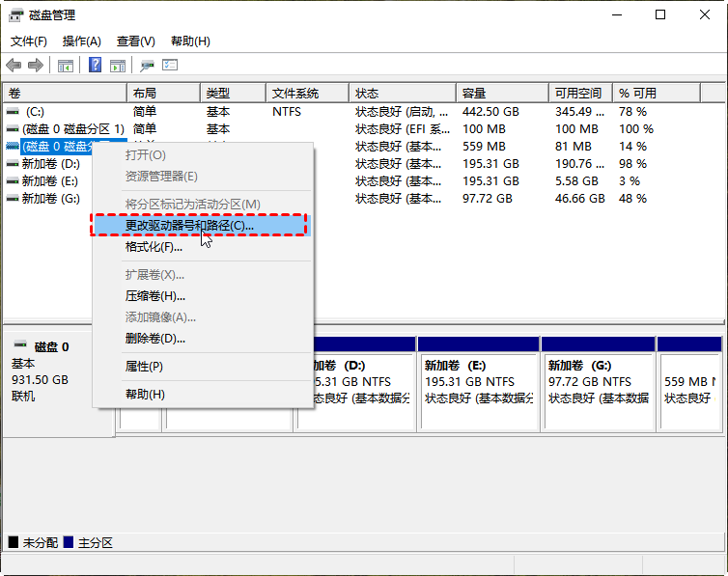Click the Back arrow toolbar icon
Image resolution: width=728 pixels, height=576 pixels.
pos(14,66)
